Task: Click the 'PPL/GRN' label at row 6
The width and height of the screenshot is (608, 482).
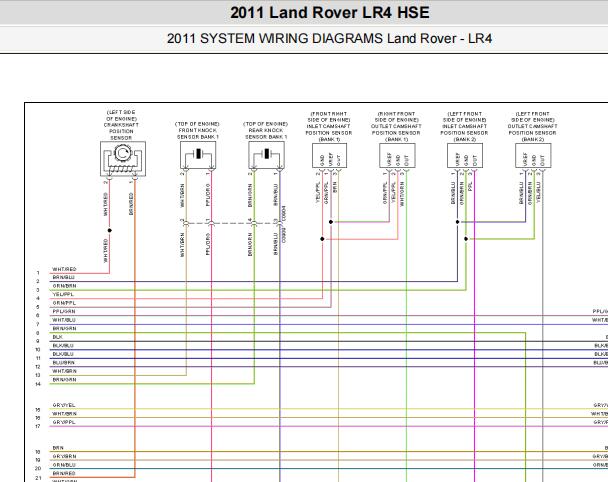Action: (x=64, y=312)
